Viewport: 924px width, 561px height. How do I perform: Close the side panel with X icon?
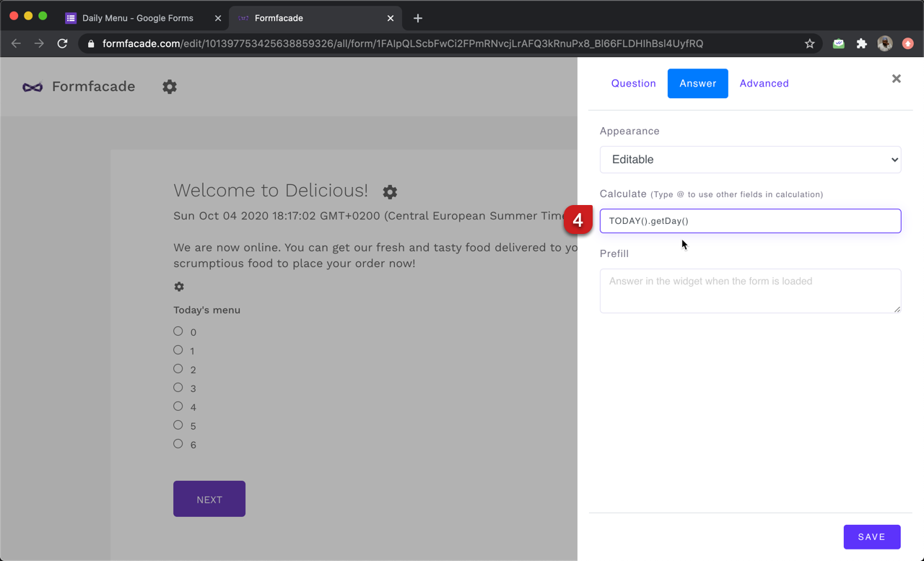point(896,79)
